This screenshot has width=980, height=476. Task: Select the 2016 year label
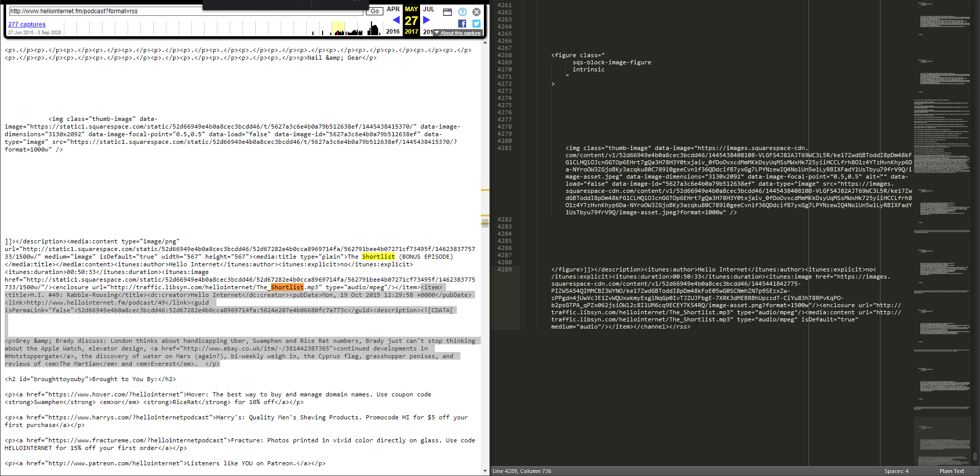coord(393,31)
